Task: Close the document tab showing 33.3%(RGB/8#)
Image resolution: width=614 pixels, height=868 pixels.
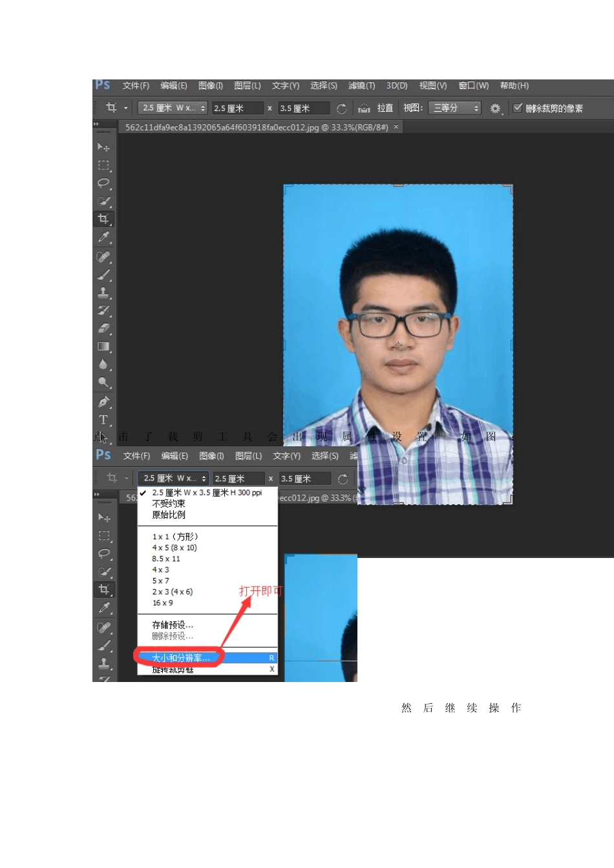Action: pyautogui.click(x=396, y=127)
